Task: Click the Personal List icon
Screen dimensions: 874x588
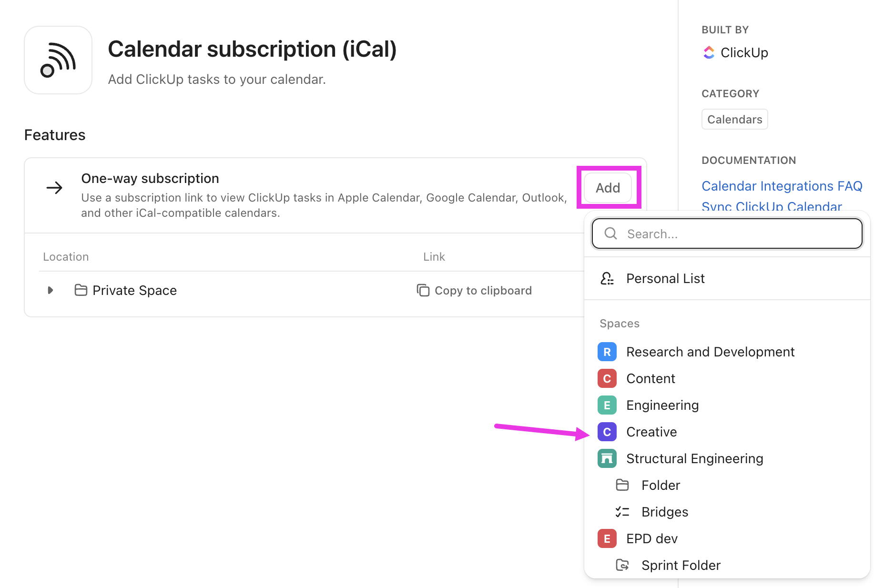Action: 607,278
